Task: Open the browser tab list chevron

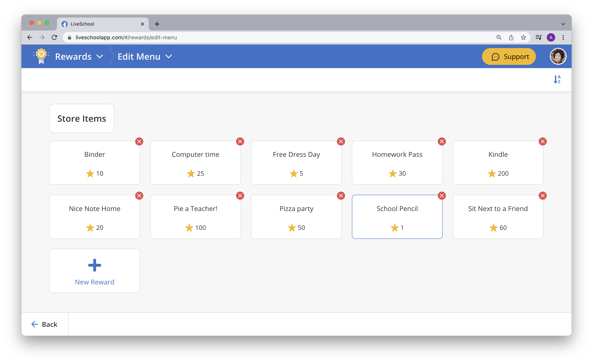Action: 563,24
